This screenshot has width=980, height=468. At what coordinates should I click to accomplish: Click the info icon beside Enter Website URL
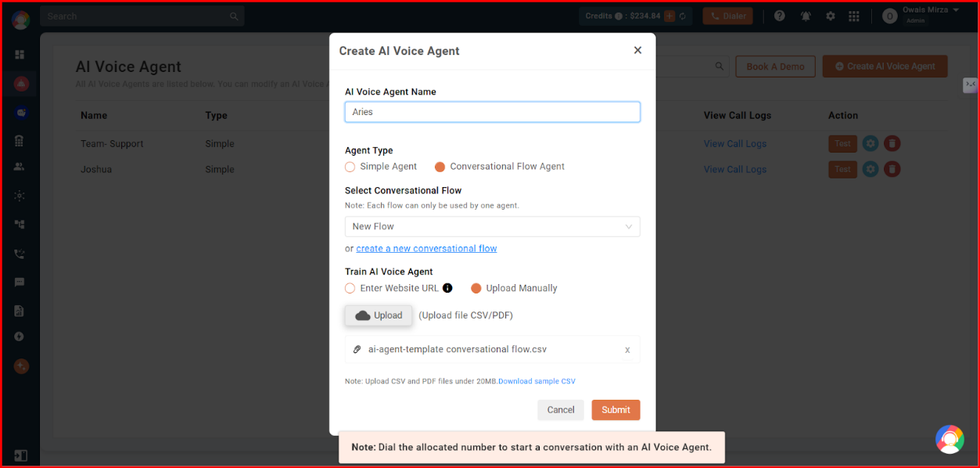[447, 288]
